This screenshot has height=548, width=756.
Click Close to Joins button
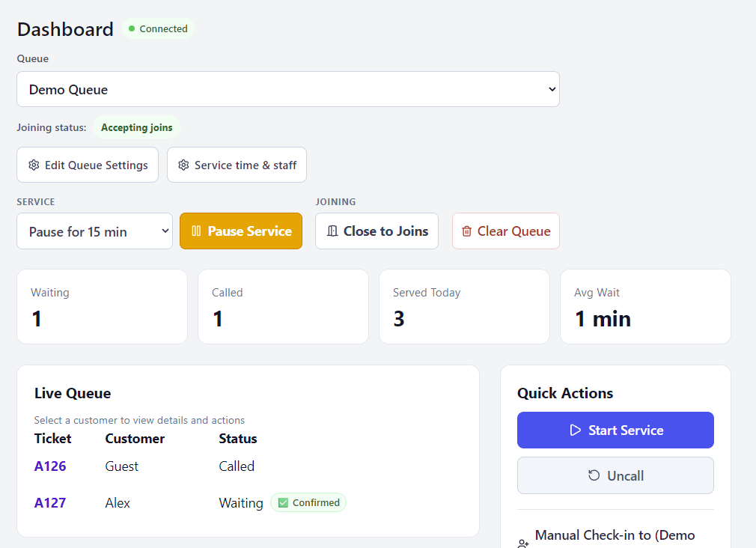coord(377,231)
